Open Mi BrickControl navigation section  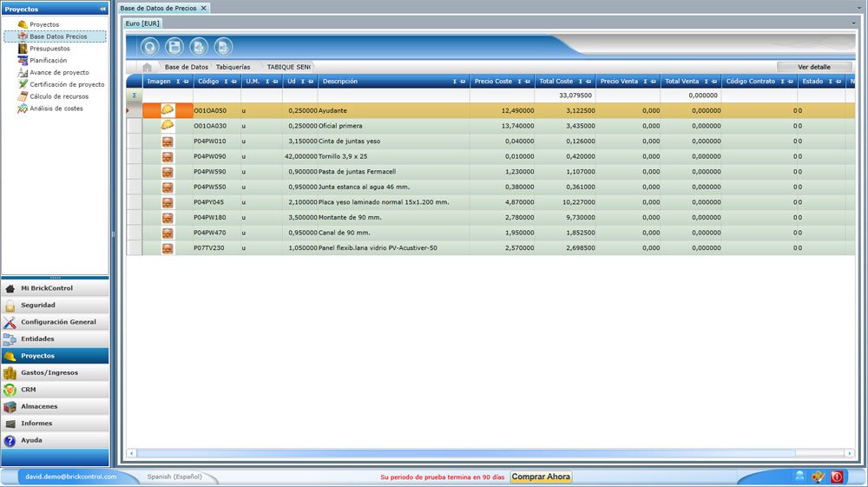pyautogui.click(x=55, y=288)
